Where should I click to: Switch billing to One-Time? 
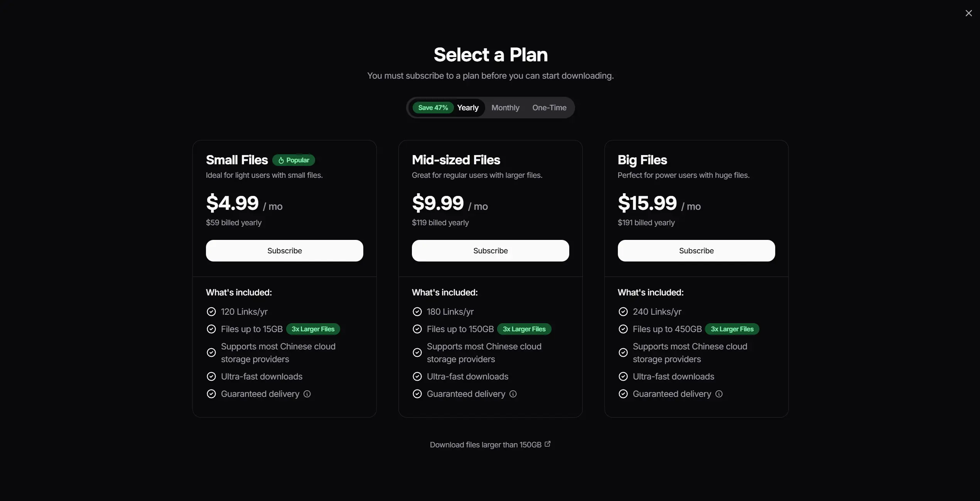(x=549, y=108)
